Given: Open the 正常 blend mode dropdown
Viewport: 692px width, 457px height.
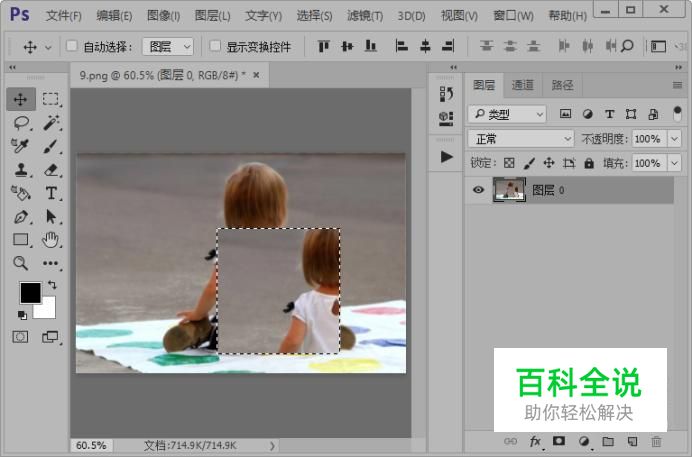Looking at the screenshot, I should pyautogui.click(x=521, y=139).
